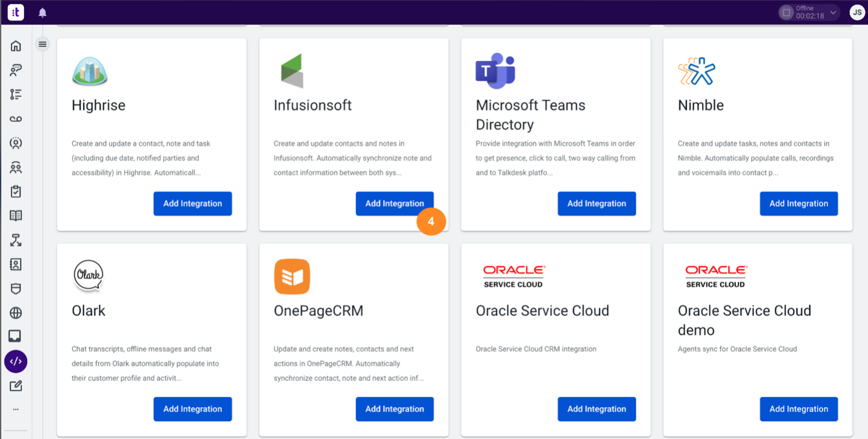The width and height of the screenshot is (868, 439).
Task: Click the Olark logo
Action: (x=88, y=276)
